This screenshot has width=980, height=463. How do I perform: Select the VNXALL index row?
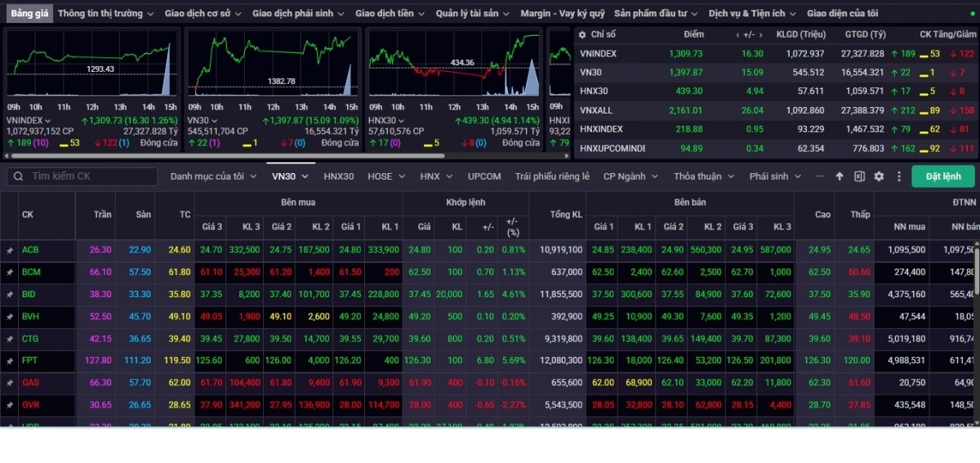[x=776, y=110]
